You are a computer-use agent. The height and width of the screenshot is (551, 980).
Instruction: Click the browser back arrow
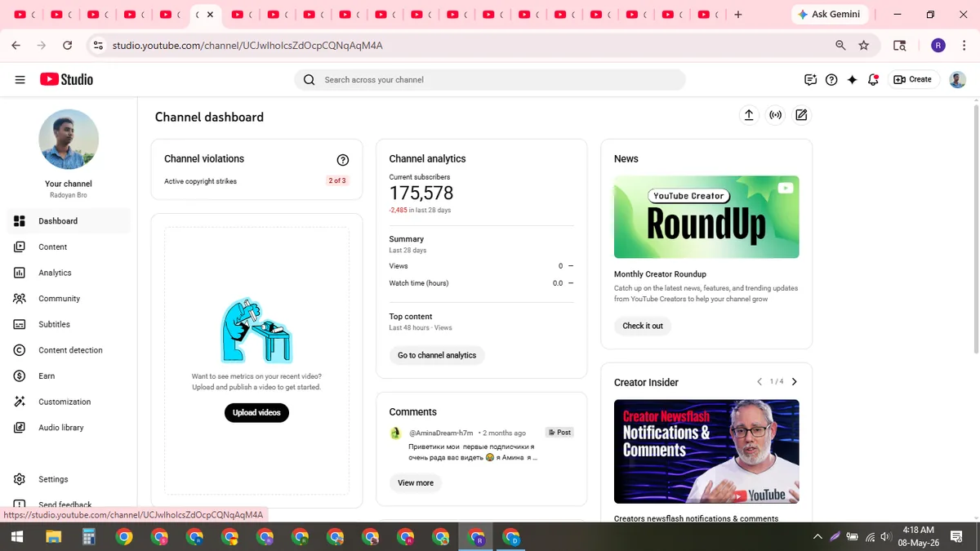(16, 46)
